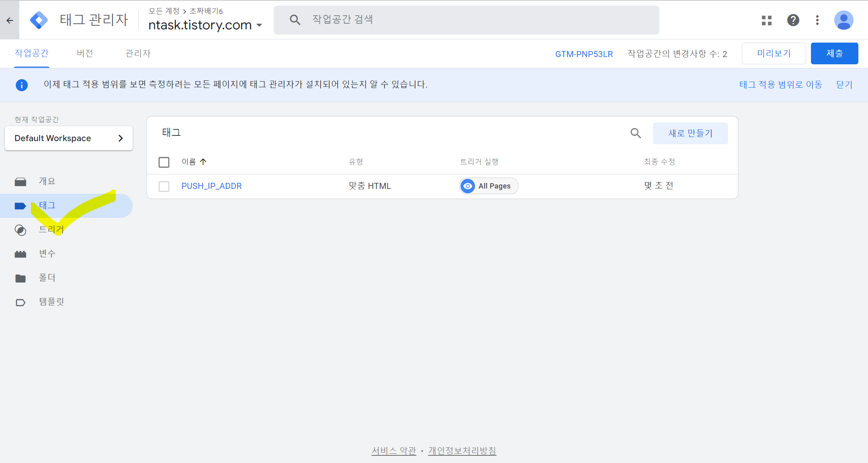Screen dimensions: 868x463
Task: Open the Google apps grid icon
Action: (x=767, y=20)
